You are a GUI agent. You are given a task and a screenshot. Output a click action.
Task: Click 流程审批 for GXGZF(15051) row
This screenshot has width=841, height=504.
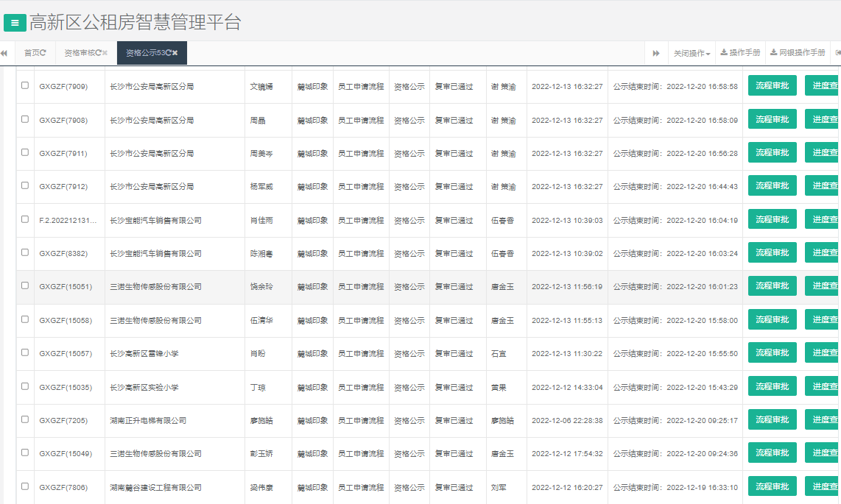pos(772,285)
